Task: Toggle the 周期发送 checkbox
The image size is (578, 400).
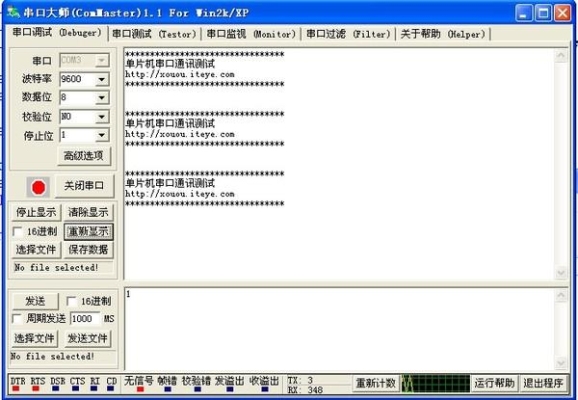Action: (x=17, y=318)
